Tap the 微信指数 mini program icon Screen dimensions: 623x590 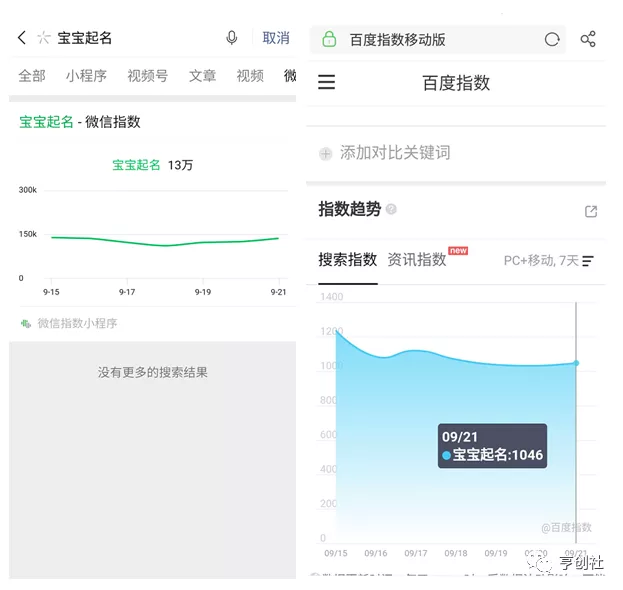[x=26, y=324]
